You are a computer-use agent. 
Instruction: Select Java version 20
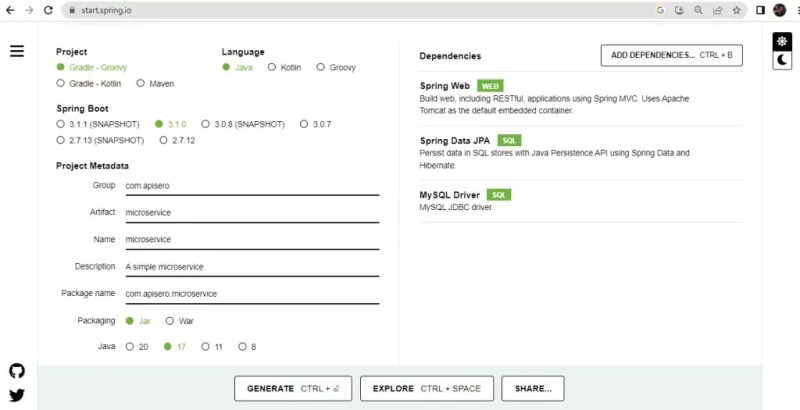tap(137, 347)
